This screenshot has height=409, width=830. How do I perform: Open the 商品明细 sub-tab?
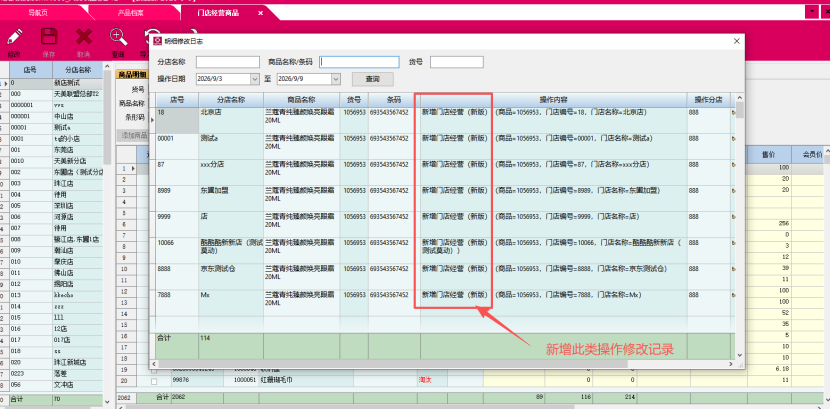click(132, 75)
